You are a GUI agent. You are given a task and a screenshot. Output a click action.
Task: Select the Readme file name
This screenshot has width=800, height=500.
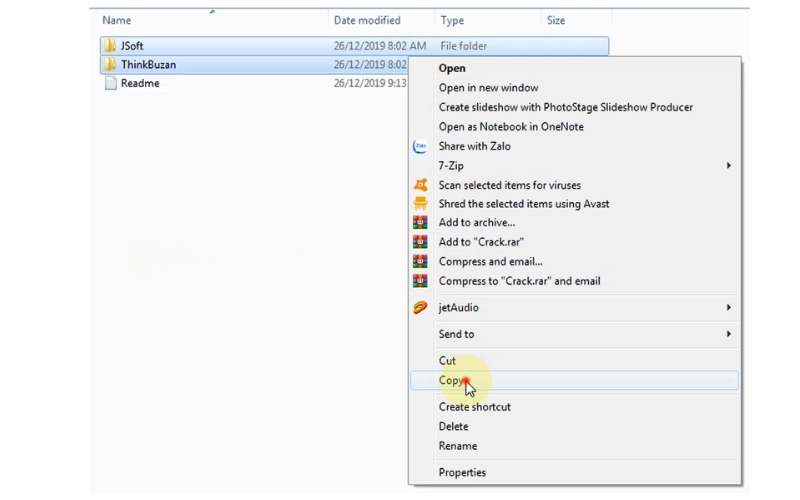coord(140,83)
